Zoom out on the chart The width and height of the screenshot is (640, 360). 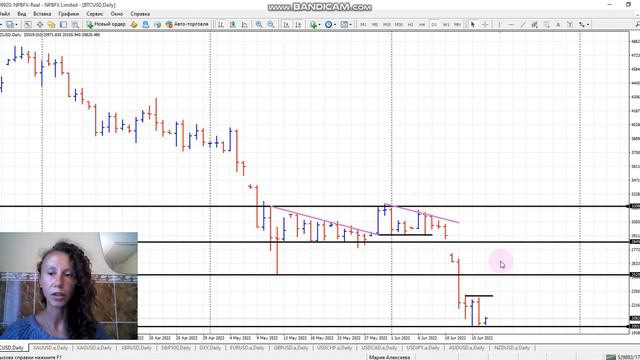pyautogui.click(x=271, y=24)
